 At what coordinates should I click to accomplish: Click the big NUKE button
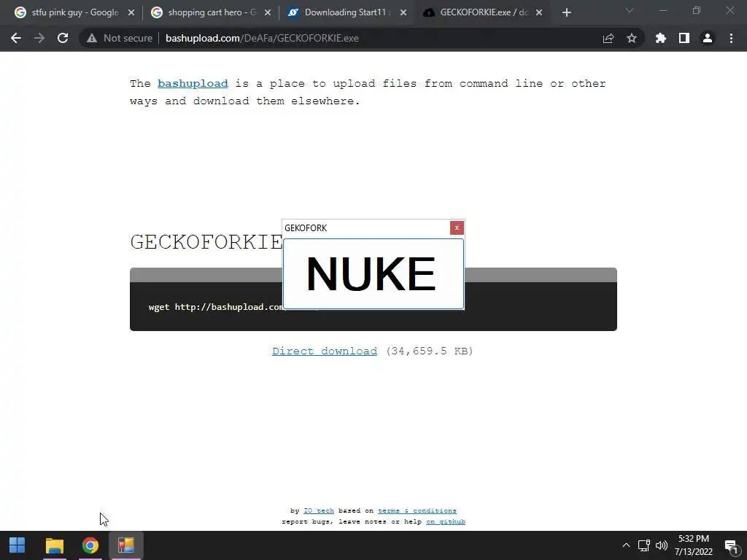coord(373,274)
